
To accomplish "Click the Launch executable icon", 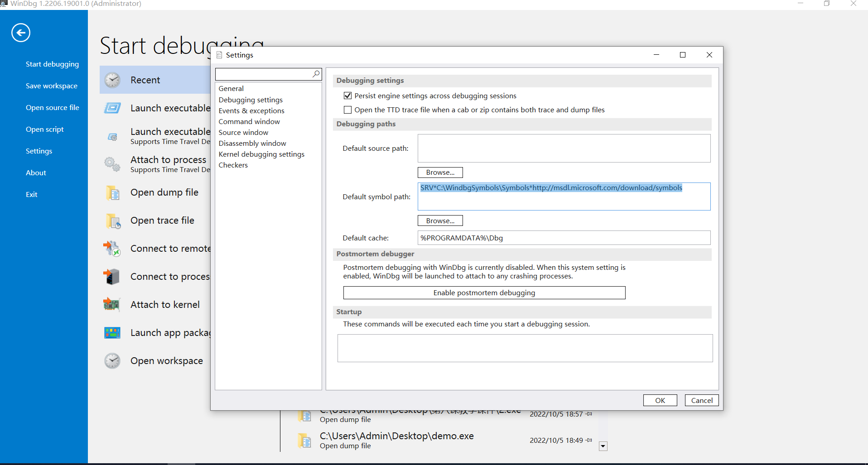I will point(112,108).
